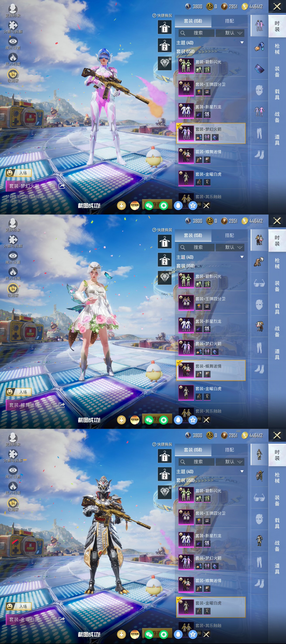Click 入场 button in the top panel
Viewport: 286px width, 644px height.
point(19,173)
